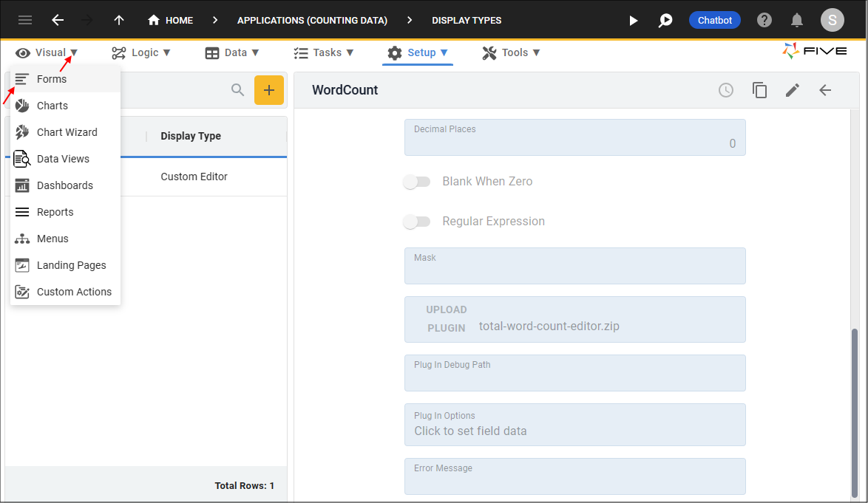This screenshot has width=868, height=503.
Task: Expand the Logic dropdown menu
Action: tap(140, 52)
